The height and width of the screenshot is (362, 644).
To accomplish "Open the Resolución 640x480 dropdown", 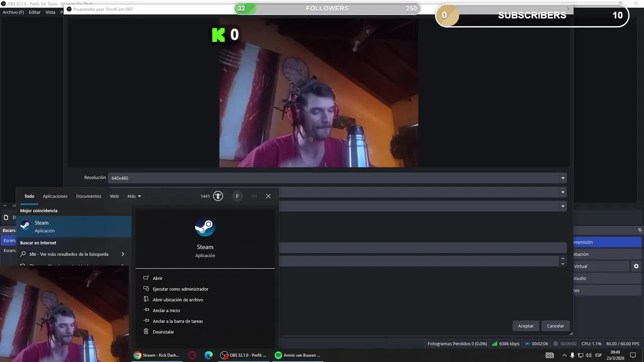I will pos(337,178).
